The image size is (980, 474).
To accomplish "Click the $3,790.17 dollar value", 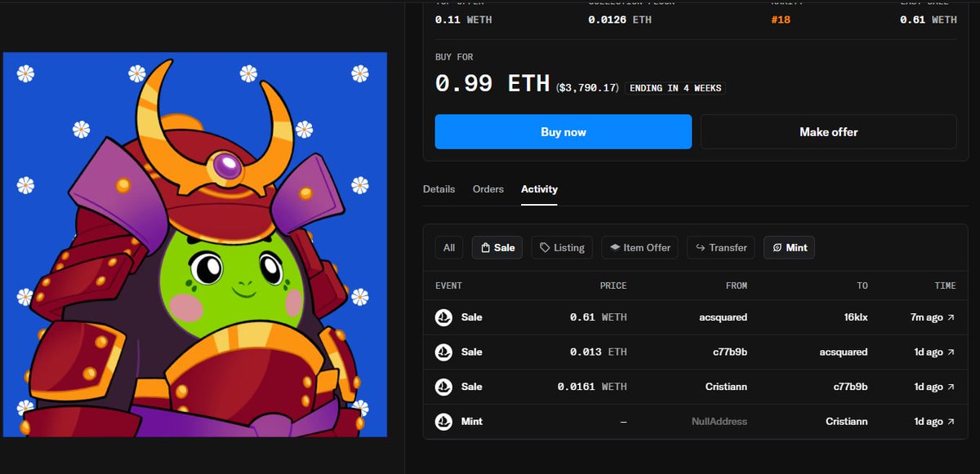I will 587,88.
